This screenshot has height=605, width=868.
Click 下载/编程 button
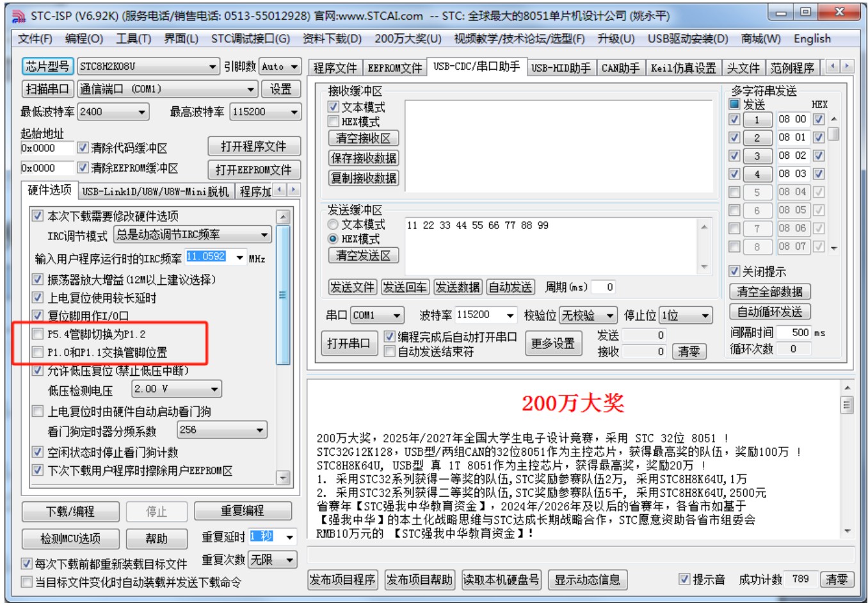(x=70, y=512)
